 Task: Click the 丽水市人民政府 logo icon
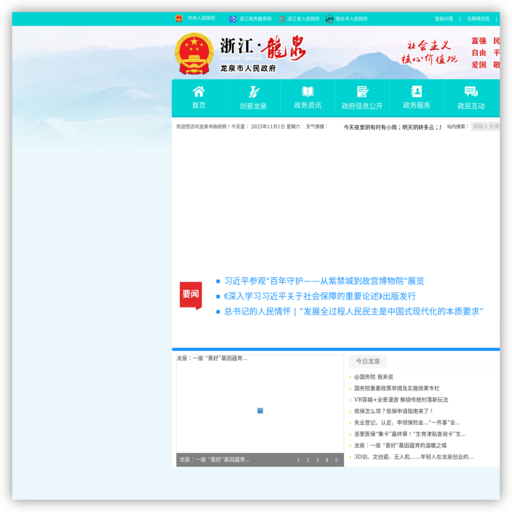[x=329, y=19]
